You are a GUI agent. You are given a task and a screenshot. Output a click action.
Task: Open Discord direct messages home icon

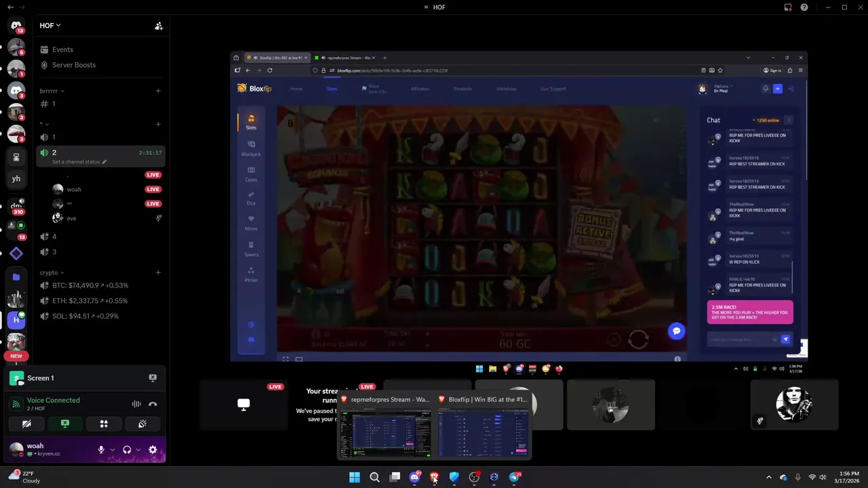click(16, 26)
